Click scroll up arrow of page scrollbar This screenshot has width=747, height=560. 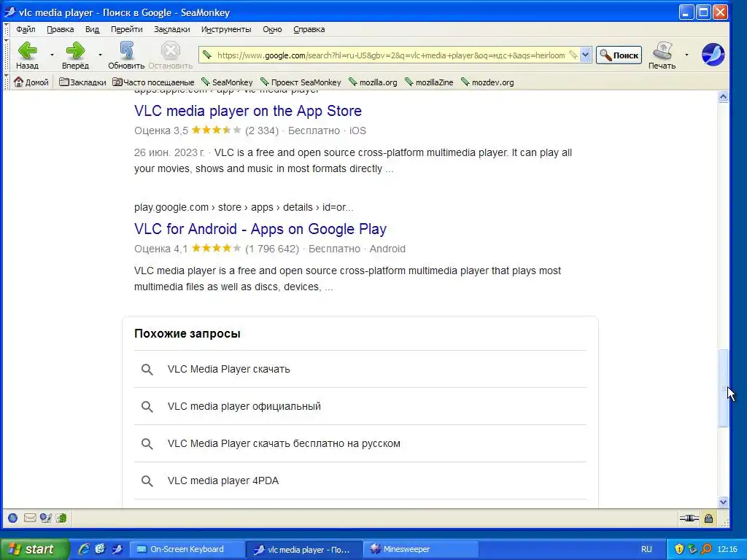723,97
